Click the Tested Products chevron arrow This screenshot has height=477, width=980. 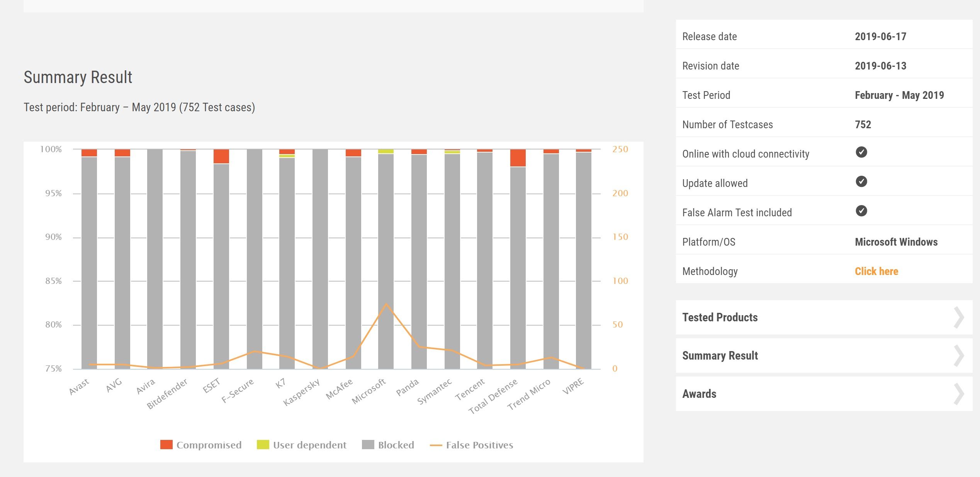(959, 317)
